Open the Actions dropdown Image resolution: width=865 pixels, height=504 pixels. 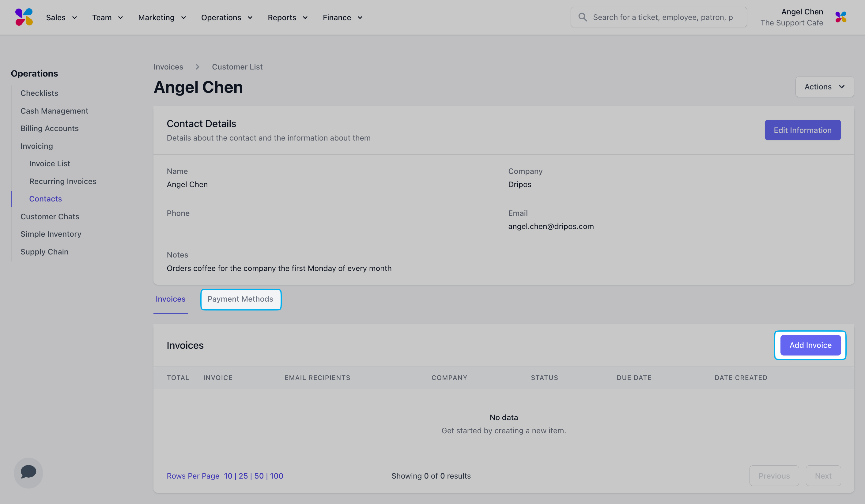pos(825,87)
